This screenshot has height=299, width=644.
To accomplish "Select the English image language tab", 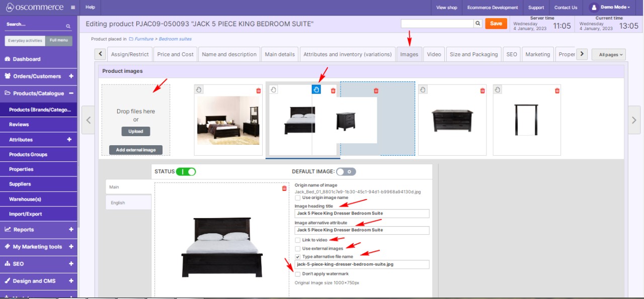I will tap(128, 203).
